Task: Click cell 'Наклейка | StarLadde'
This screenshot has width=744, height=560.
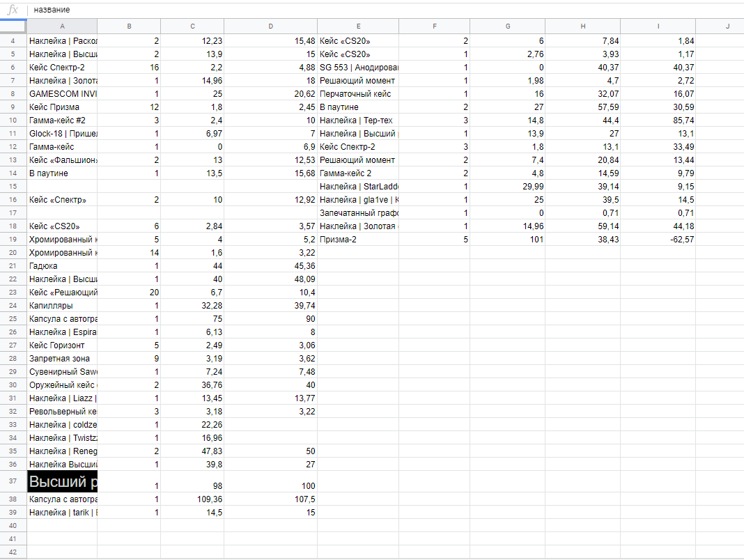Action: (358, 187)
